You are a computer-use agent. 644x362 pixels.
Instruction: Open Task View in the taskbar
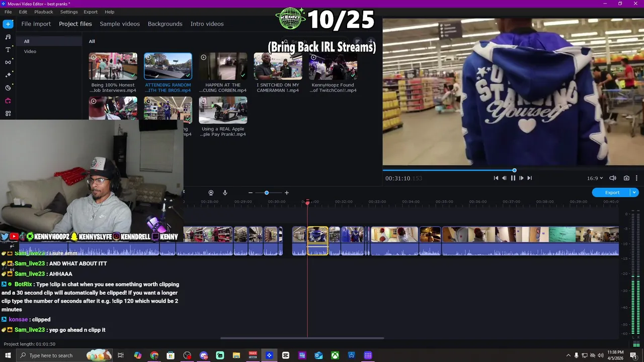[x=121, y=355]
